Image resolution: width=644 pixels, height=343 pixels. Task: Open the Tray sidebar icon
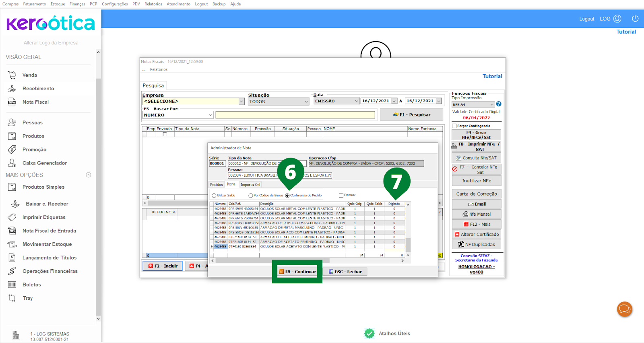pyautogui.click(x=12, y=298)
